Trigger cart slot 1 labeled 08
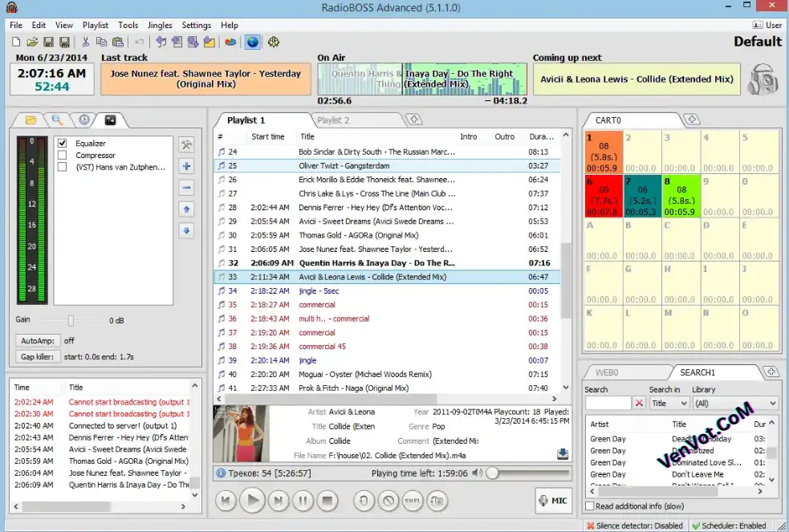 604,152
